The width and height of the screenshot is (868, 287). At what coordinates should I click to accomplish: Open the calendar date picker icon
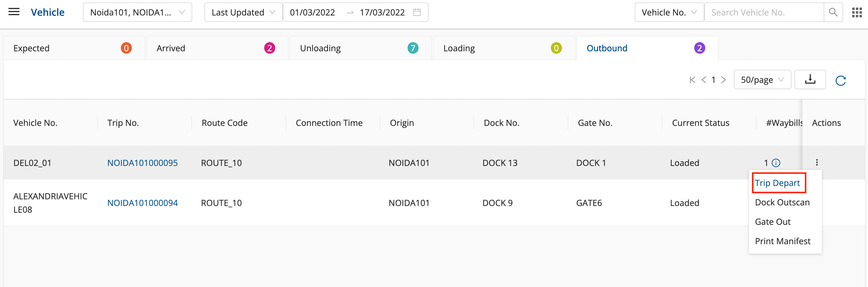click(417, 12)
